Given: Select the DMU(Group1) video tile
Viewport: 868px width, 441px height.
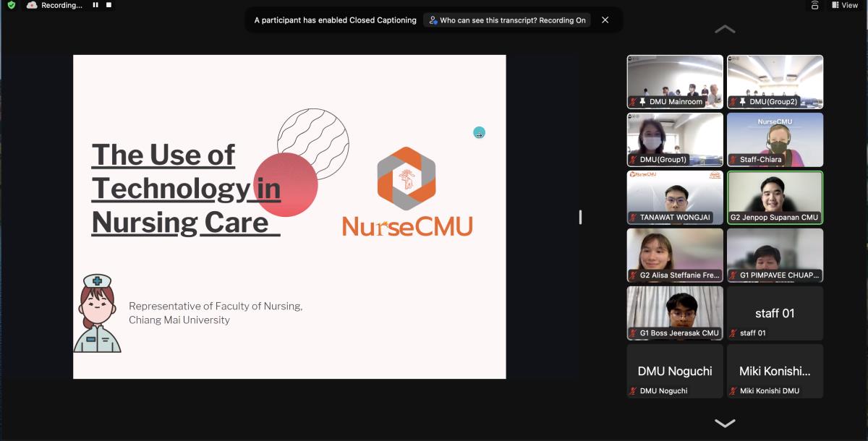Looking at the screenshot, I should 675,140.
